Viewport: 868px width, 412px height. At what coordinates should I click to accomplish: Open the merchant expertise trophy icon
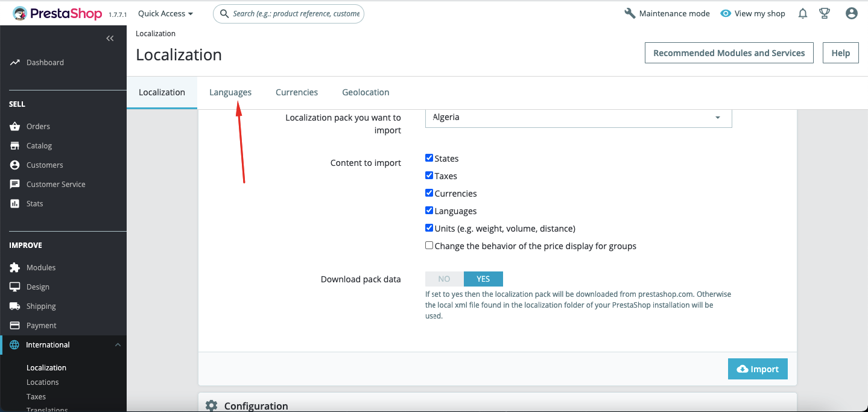(825, 13)
